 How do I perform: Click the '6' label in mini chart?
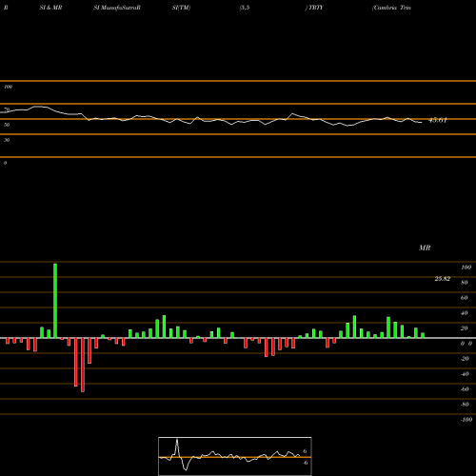click(x=305, y=451)
